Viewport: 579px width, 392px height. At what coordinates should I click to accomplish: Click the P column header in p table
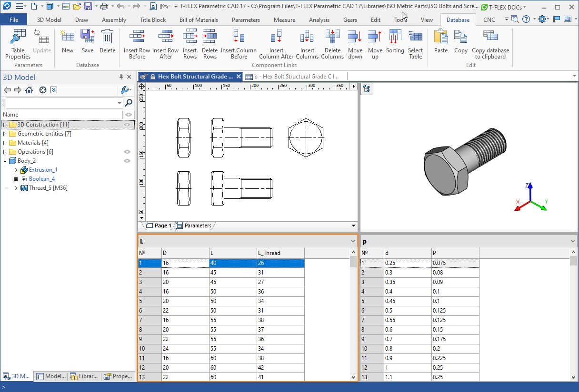point(455,253)
